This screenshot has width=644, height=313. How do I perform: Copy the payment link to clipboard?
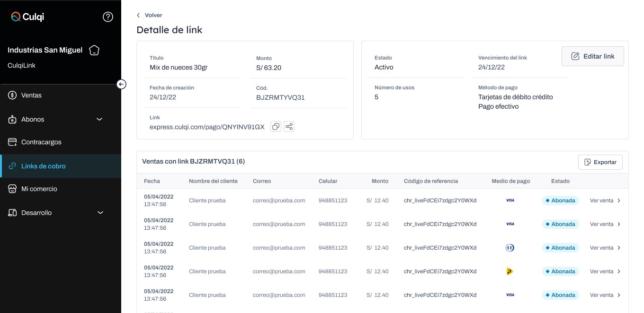tap(276, 127)
